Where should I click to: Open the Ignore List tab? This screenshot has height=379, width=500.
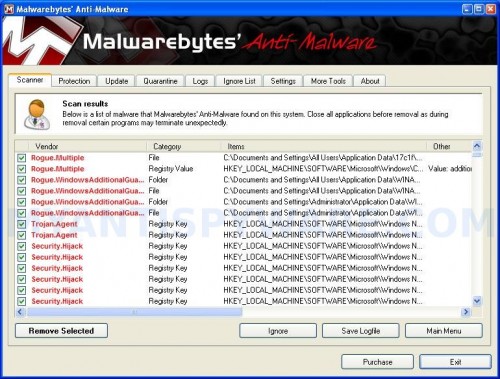click(239, 81)
